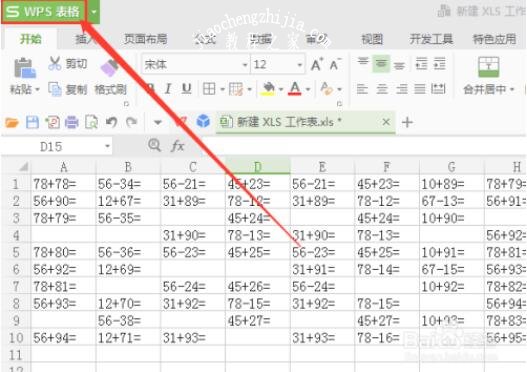Screen dimensions: 527x372
Task: Decrease font size with A- icon
Action: (x=335, y=64)
